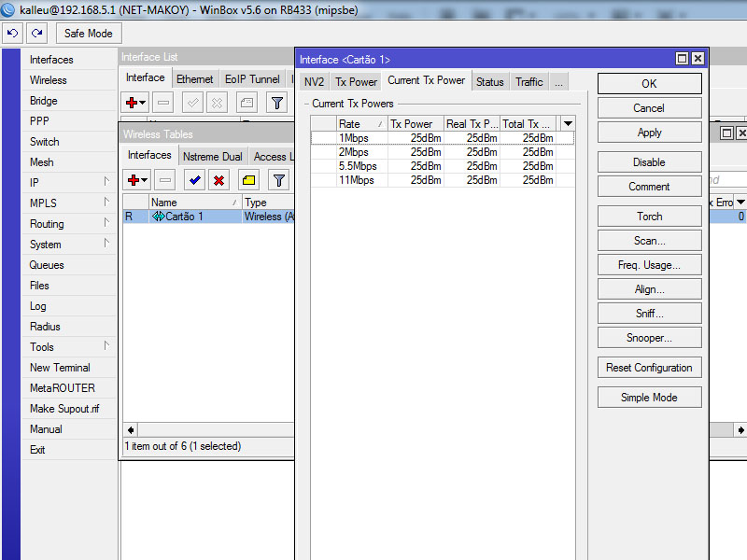The image size is (747, 560).
Task: Open filter funnel in Wireless Tables toolbar
Action: coord(277,180)
